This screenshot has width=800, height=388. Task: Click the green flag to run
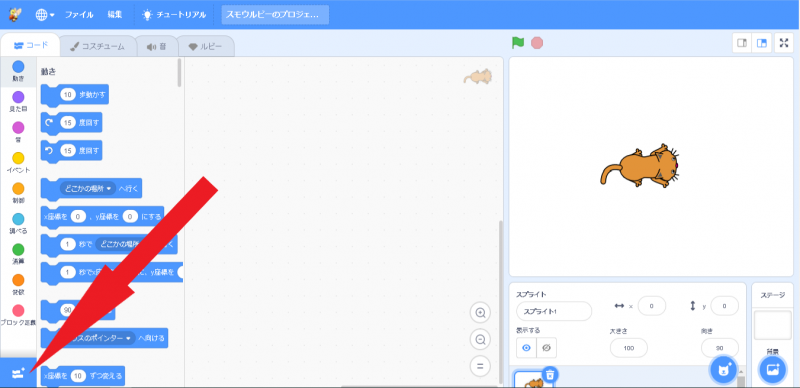[518, 43]
